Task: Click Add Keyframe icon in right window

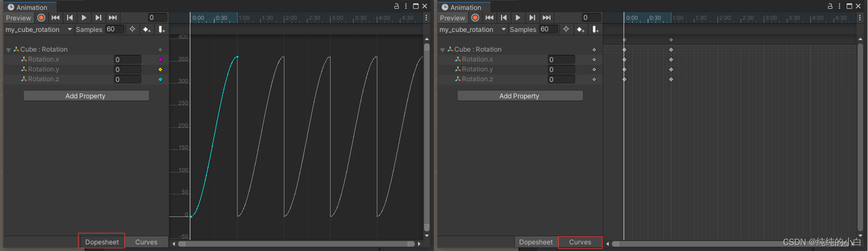Action: [581, 29]
